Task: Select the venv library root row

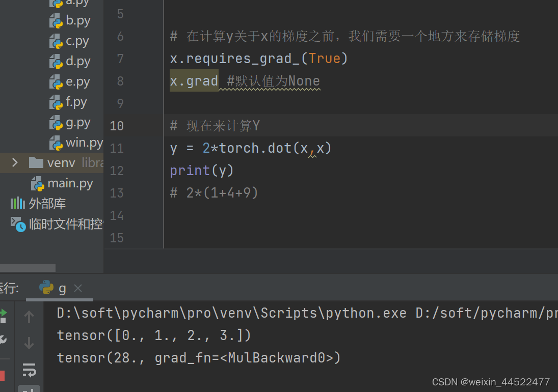Action: point(51,163)
